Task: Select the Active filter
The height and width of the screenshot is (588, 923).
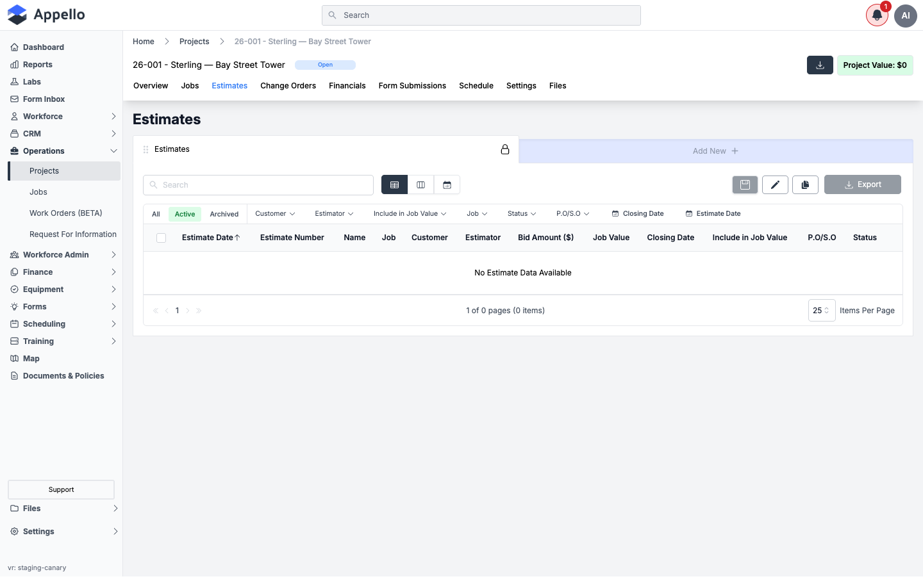Action: coord(185,214)
